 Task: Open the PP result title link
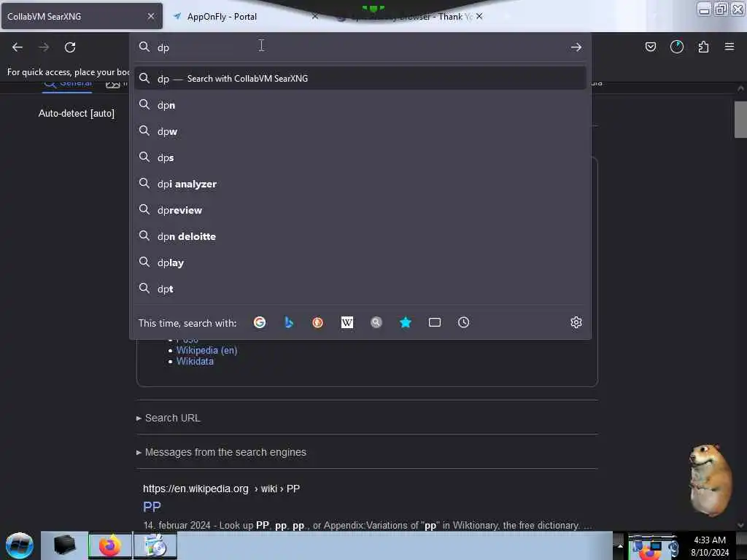click(x=152, y=507)
